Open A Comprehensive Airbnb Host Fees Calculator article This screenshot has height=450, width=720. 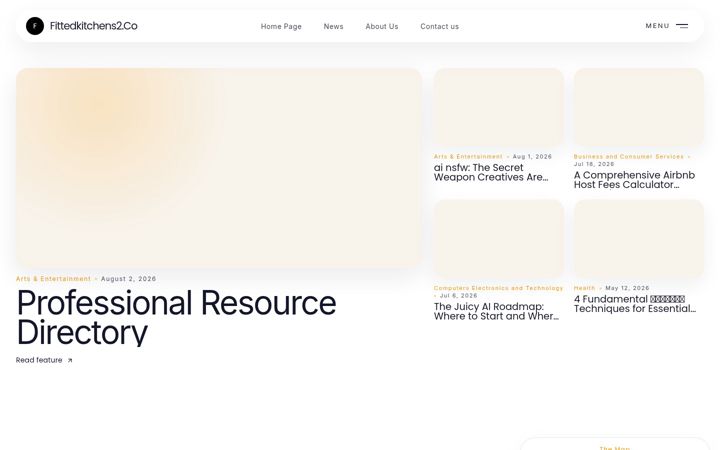[635, 180]
